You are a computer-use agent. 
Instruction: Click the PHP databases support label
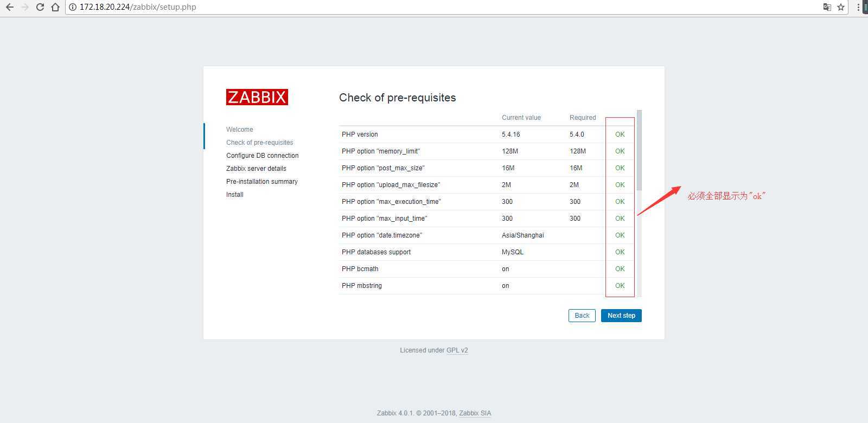click(x=376, y=252)
